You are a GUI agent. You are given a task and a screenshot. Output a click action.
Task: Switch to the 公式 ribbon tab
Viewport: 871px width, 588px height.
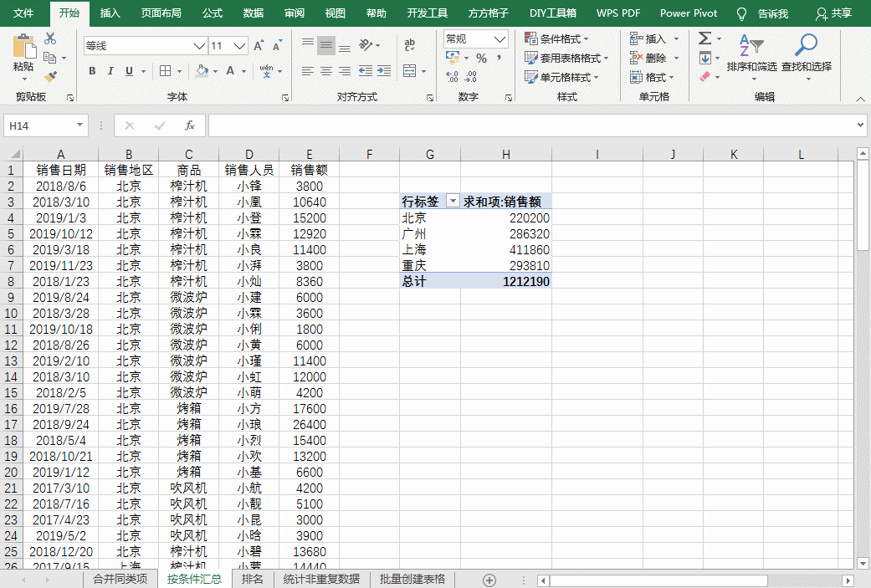(x=213, y=13)
